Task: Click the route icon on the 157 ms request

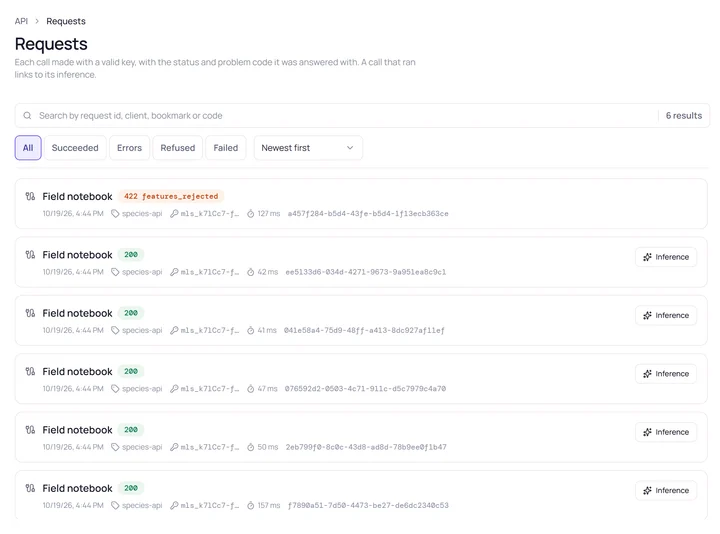Action: [30, 488]
